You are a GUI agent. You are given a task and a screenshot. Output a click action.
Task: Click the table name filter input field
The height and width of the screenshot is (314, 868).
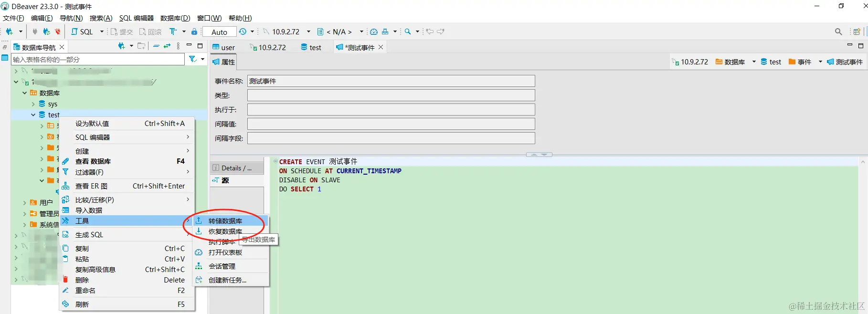click(x=98, y=59)
